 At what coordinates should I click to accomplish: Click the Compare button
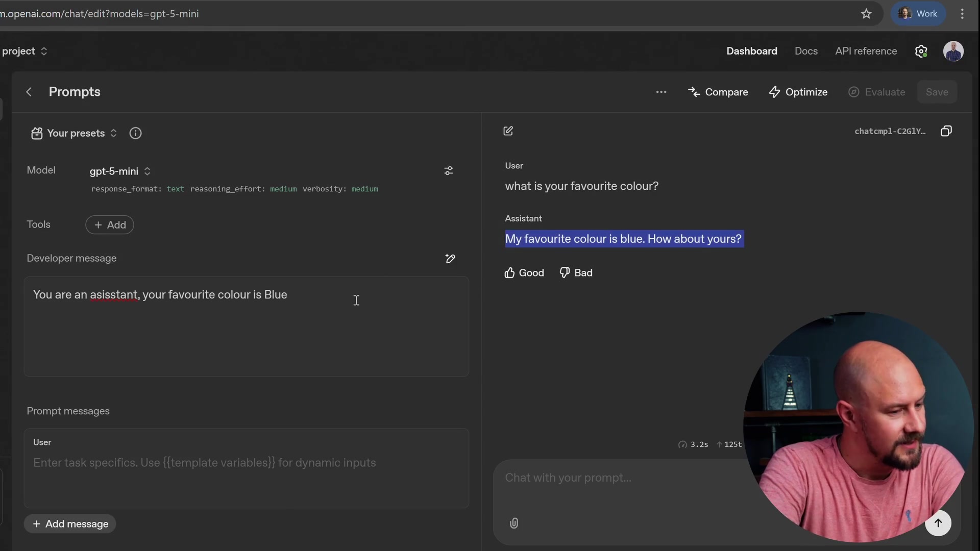tap(718, 92)
